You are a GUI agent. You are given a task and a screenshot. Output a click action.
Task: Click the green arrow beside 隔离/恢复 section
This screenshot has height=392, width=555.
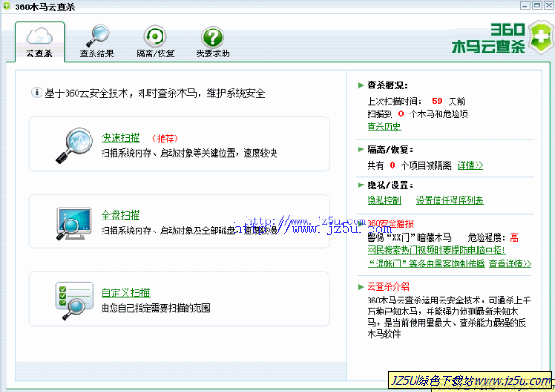[361, 149]
